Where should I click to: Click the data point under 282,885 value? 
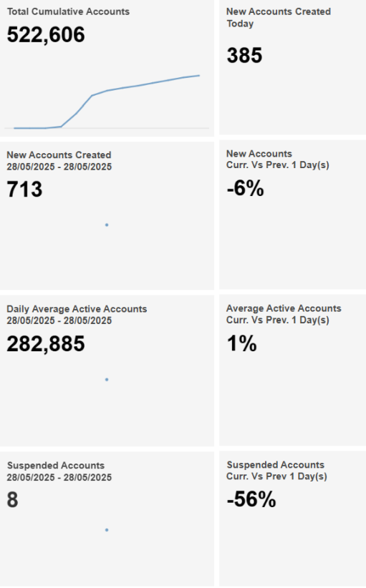pyautogui.click(x=107, y=380)
